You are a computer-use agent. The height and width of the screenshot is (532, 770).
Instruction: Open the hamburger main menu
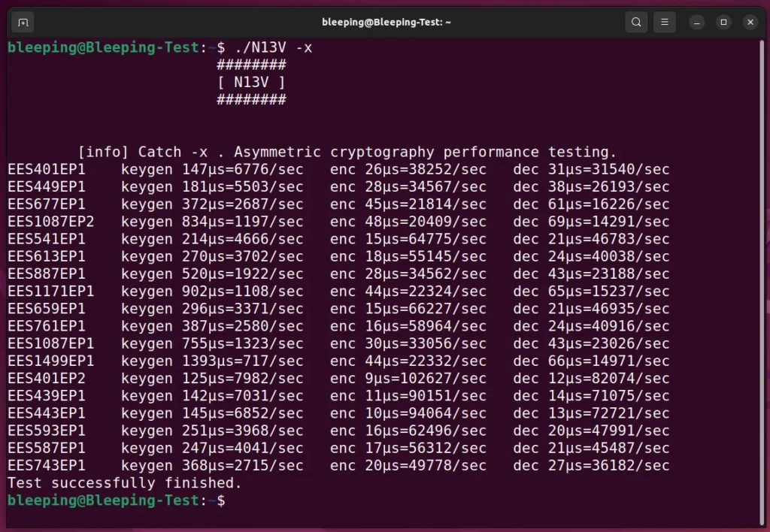pyautogui.click(x=665, y=22)
